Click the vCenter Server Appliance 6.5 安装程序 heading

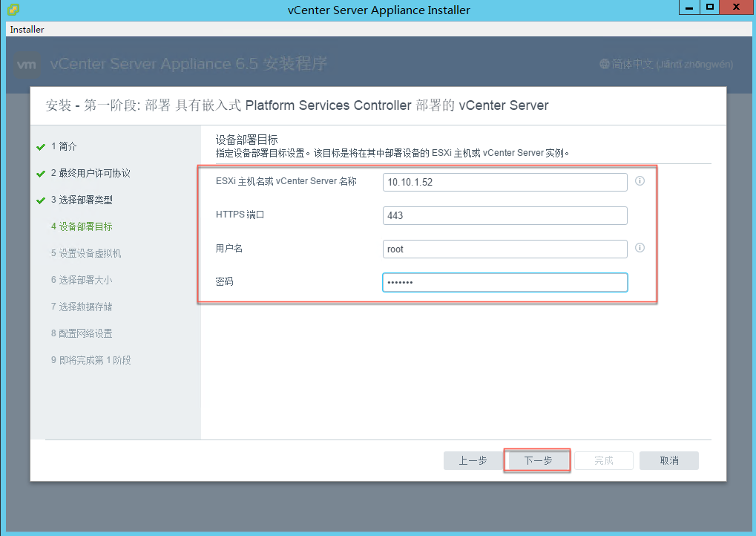click(x=188, y=64)
